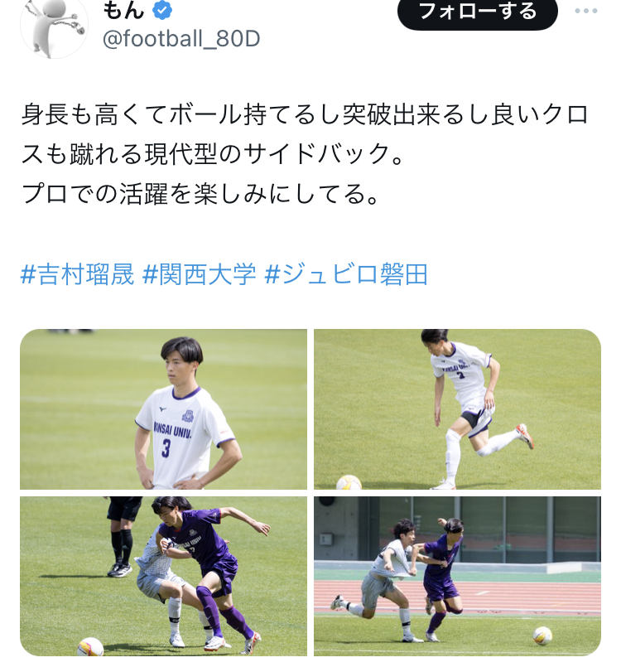The height and width of the screenshot is (672, 621).
Task: Open hashtag #吉村瑠晟
Action: 77,274
